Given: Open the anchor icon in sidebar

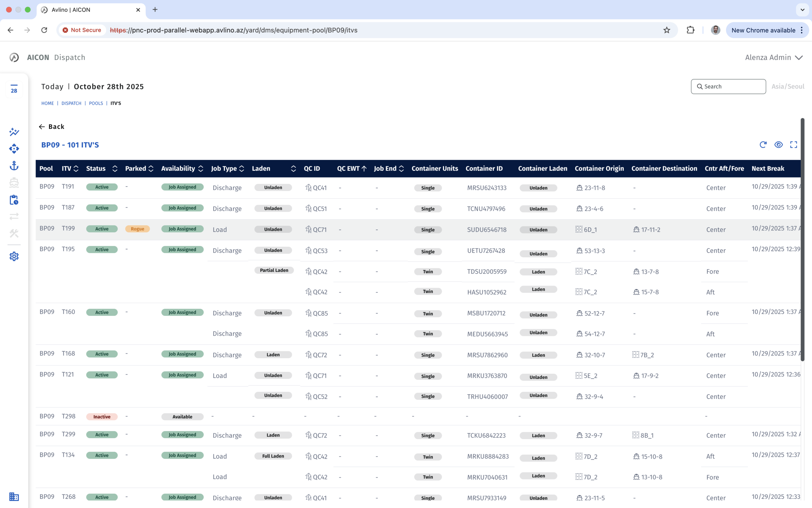Looking at the screenshot, I should click(14, 166).
